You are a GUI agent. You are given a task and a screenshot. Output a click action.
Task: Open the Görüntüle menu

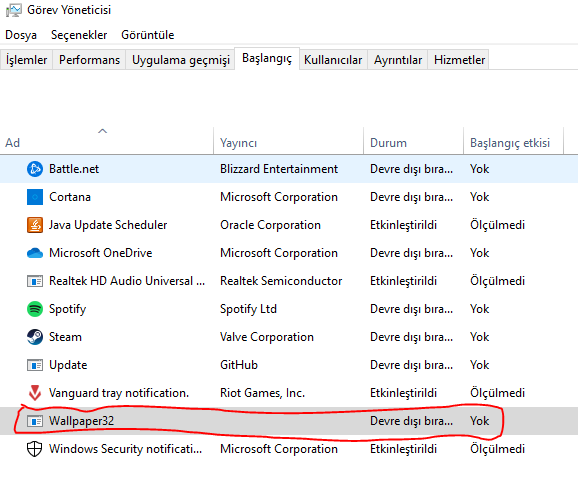[147, 35]
